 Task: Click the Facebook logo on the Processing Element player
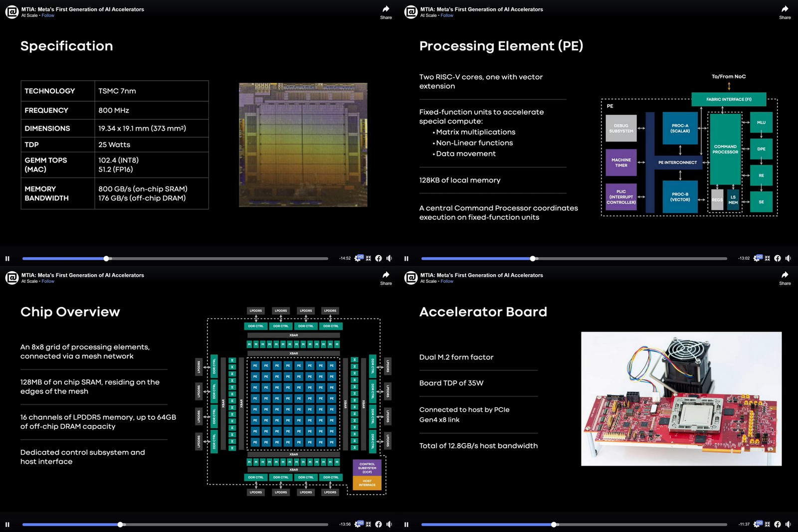778,258
